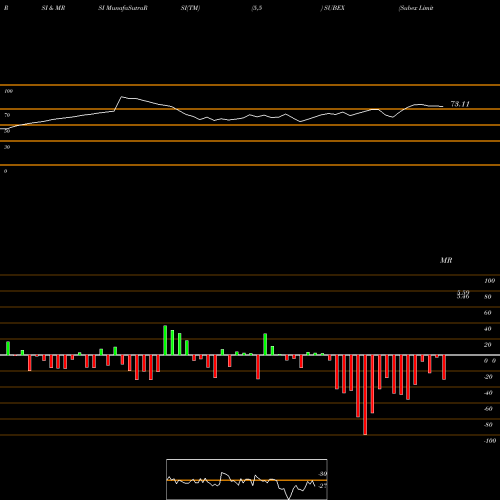
Task: Click the RSI scale label 70
Action: 7,115
